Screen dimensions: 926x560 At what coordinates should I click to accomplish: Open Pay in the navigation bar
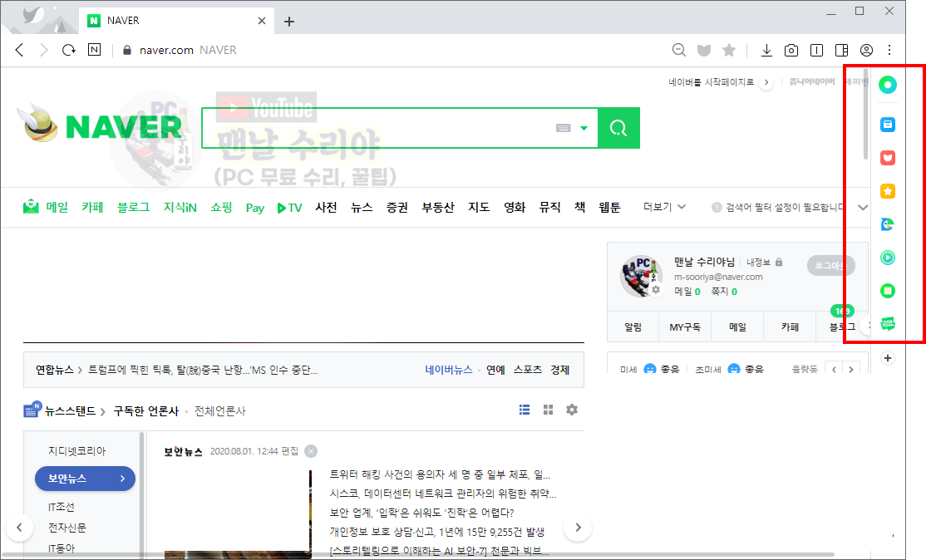[255, 208]
